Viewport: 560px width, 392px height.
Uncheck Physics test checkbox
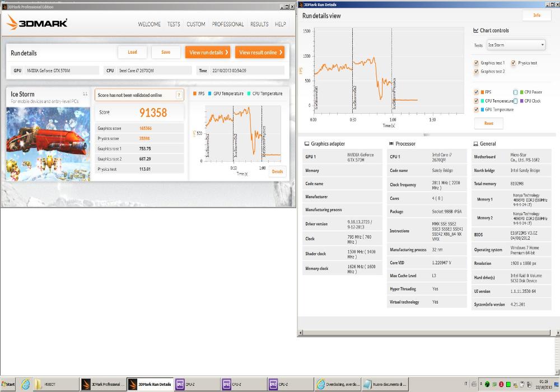[513, 63]
